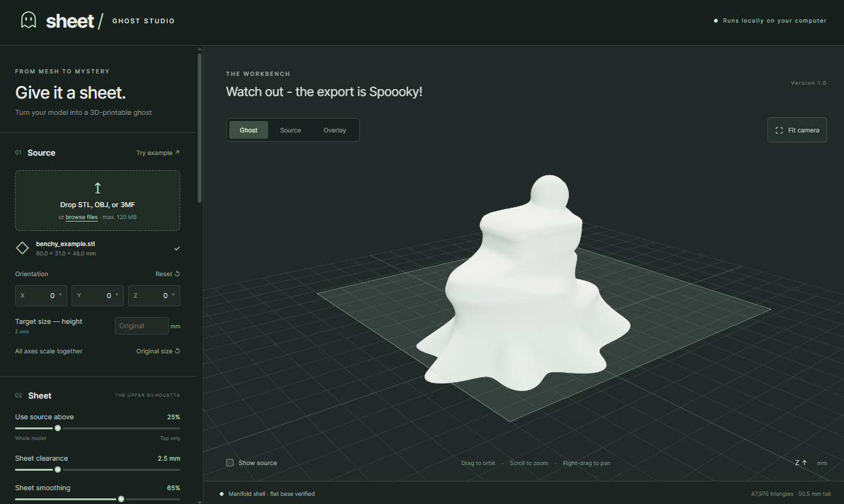Click the upload arrow icon in drop zone
The width and height of the screenshot is (844, 504).
pos(97,188)
